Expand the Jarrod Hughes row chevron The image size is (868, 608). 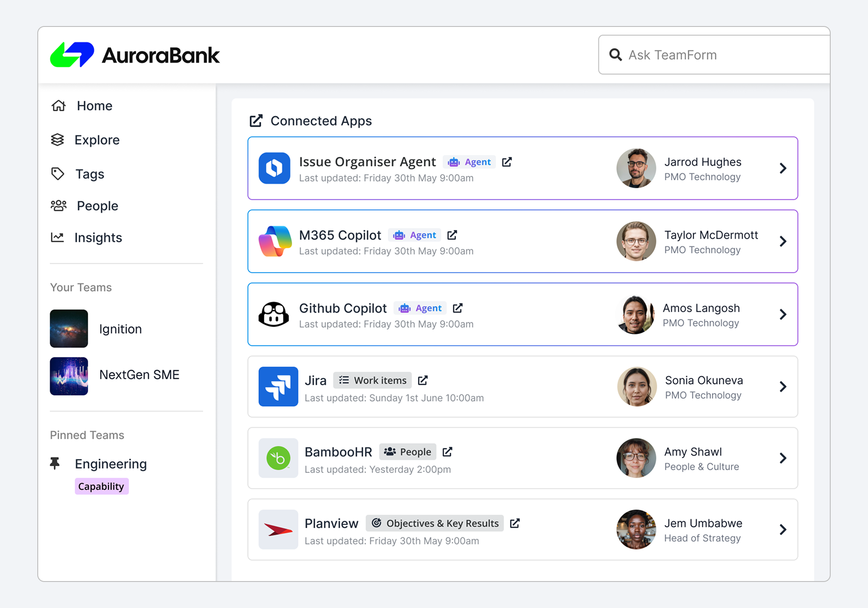[783, 169]
